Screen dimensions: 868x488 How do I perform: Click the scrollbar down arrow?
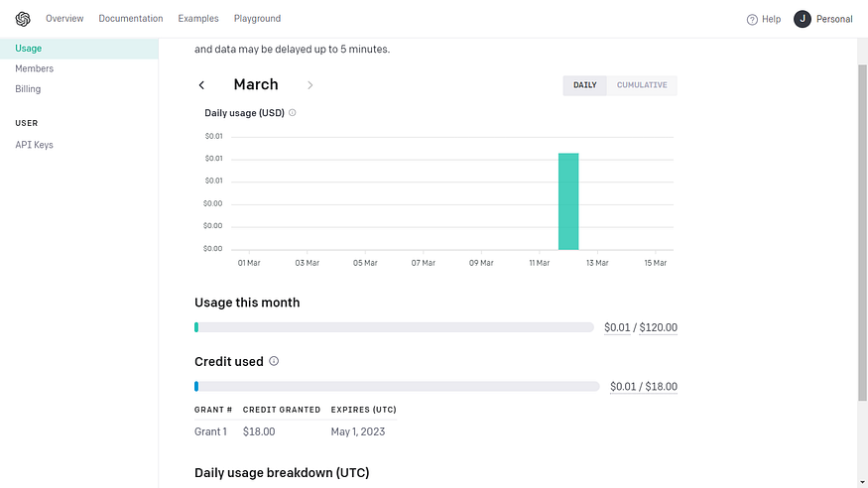862,483
